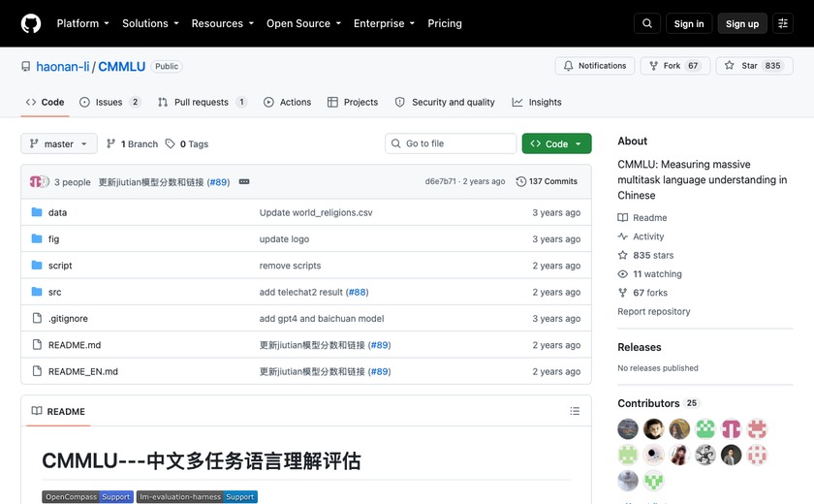Open commit 'add gpt4 and baichuan model'
Screen dimensions: 814x504
[322, 318]
